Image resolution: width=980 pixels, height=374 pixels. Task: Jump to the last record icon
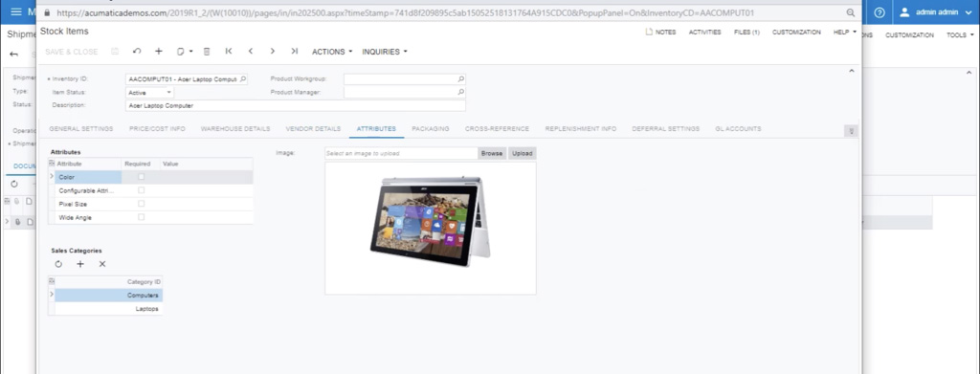point(295,52)
